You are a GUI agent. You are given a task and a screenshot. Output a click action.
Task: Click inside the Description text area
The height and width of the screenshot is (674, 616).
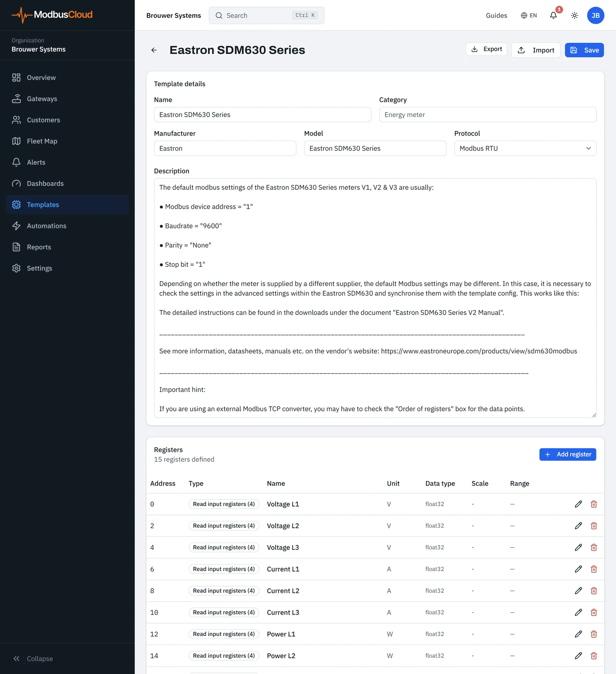pyautogui.click(x=375, y=298)
